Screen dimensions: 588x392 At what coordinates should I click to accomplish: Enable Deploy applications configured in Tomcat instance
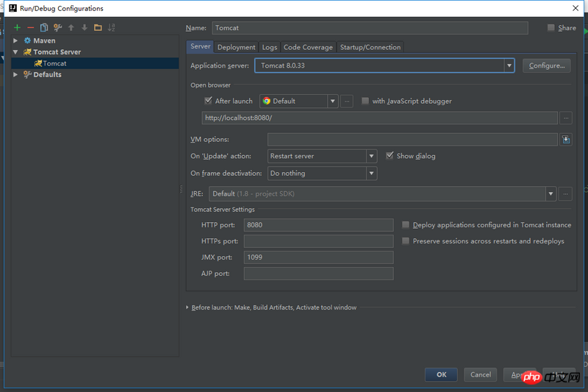coord(406,225)
